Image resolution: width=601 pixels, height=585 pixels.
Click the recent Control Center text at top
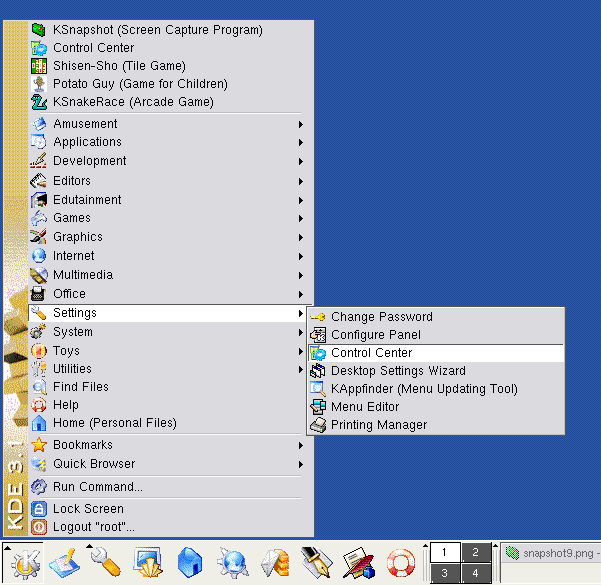click(x=94, y=48)
